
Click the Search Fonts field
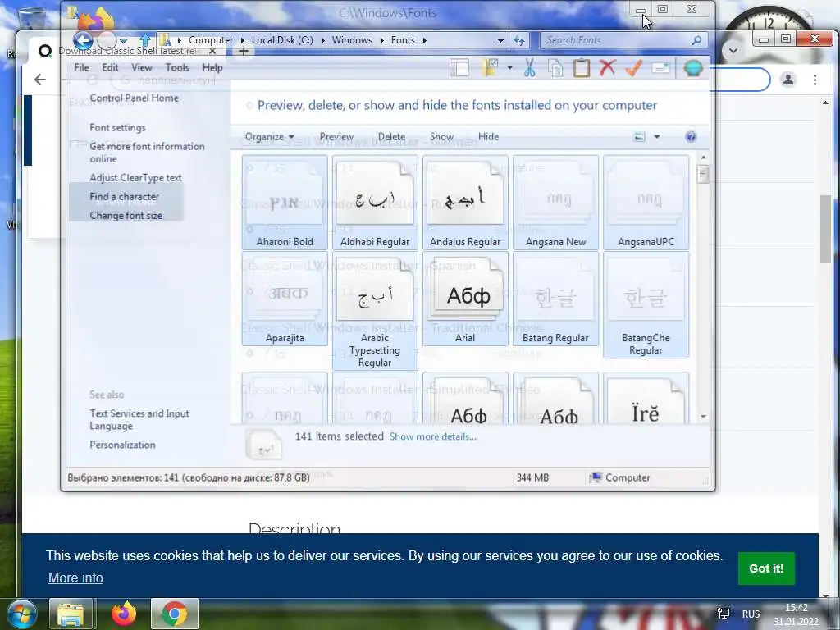coord(624,40)
